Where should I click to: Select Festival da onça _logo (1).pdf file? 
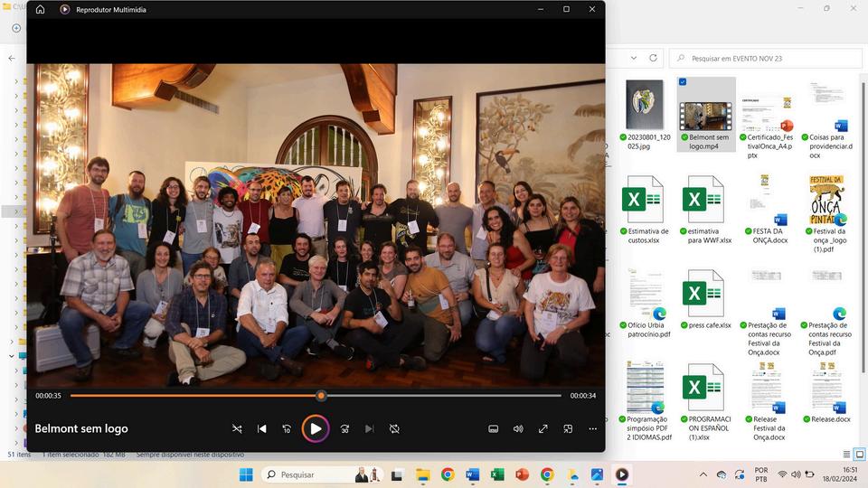coord(826,213)
